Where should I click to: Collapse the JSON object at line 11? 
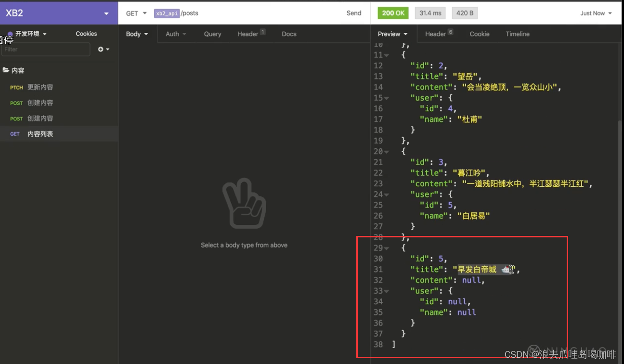[387, 55]
